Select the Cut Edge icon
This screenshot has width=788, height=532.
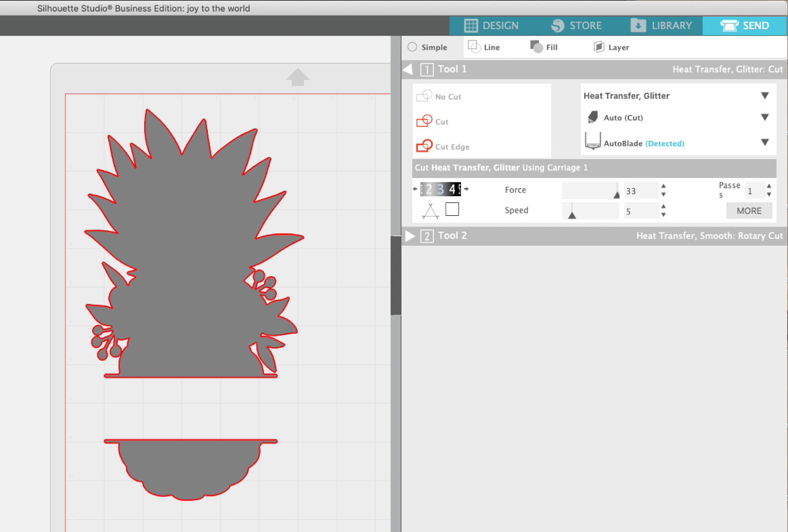tap(425, 146)
